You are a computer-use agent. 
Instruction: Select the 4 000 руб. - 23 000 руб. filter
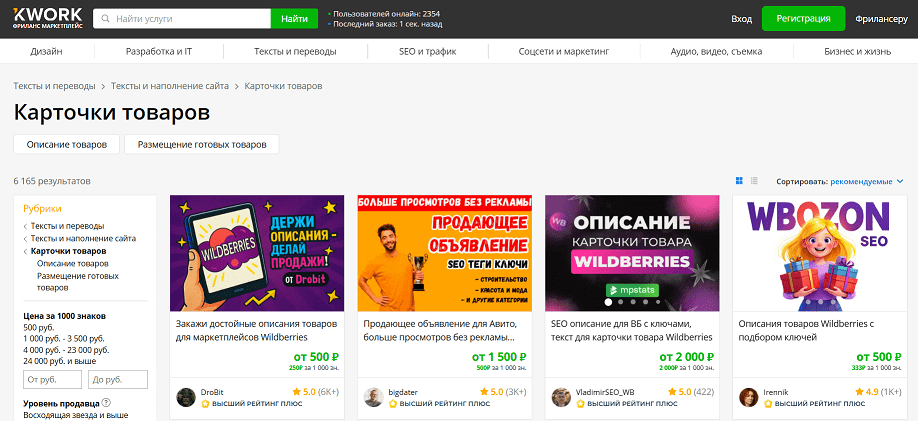66,350
